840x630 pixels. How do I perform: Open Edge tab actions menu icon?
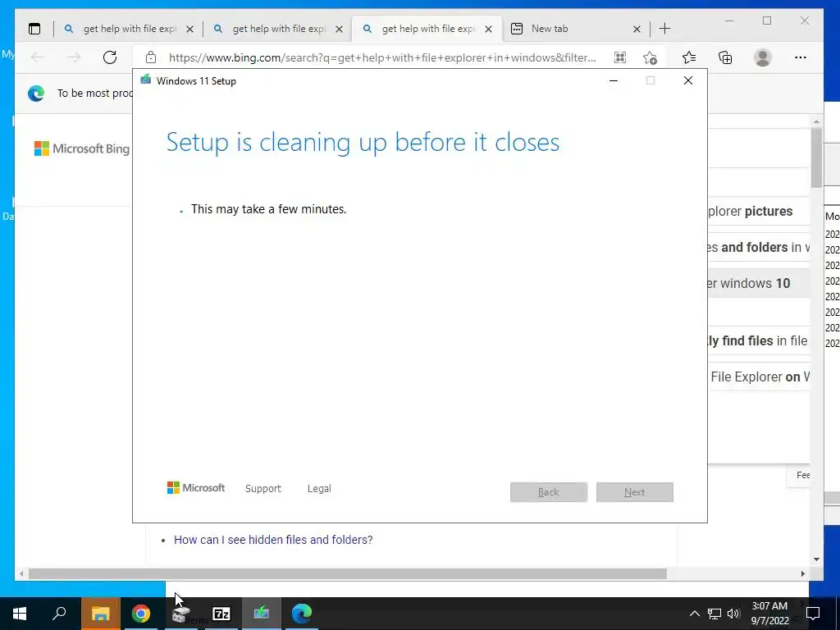click(34, 29)
